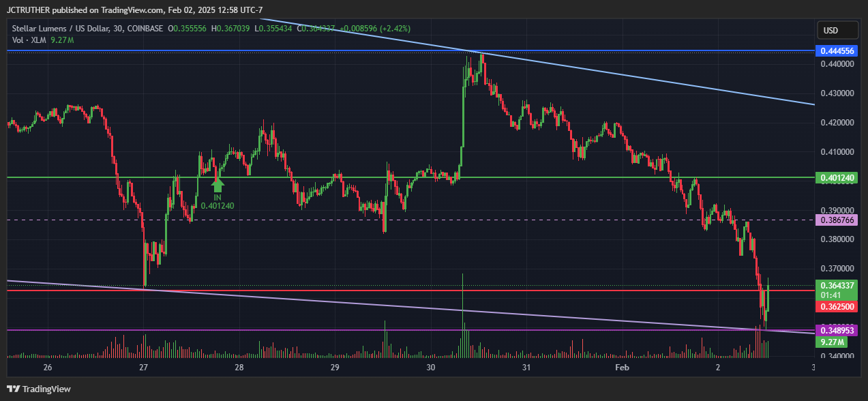This screenshot has height=401, width=868.
Task: Click the green IN arrow marker
Action: (218, 184)
